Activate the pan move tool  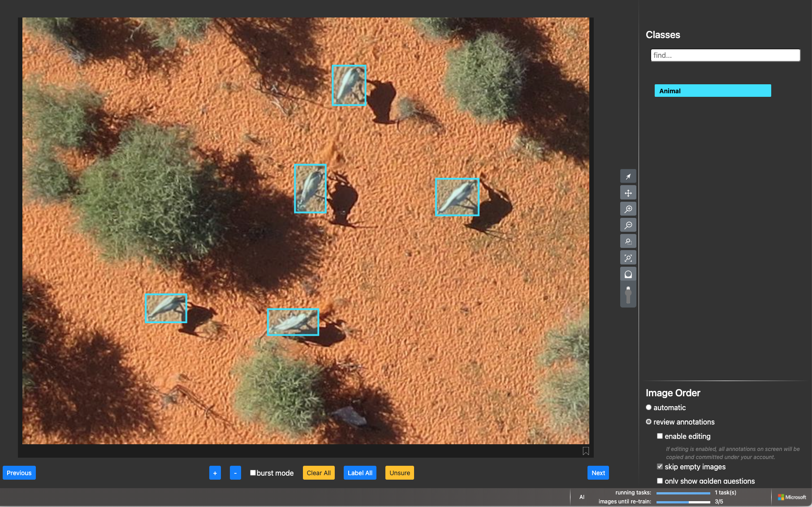(x=628, y=193)
